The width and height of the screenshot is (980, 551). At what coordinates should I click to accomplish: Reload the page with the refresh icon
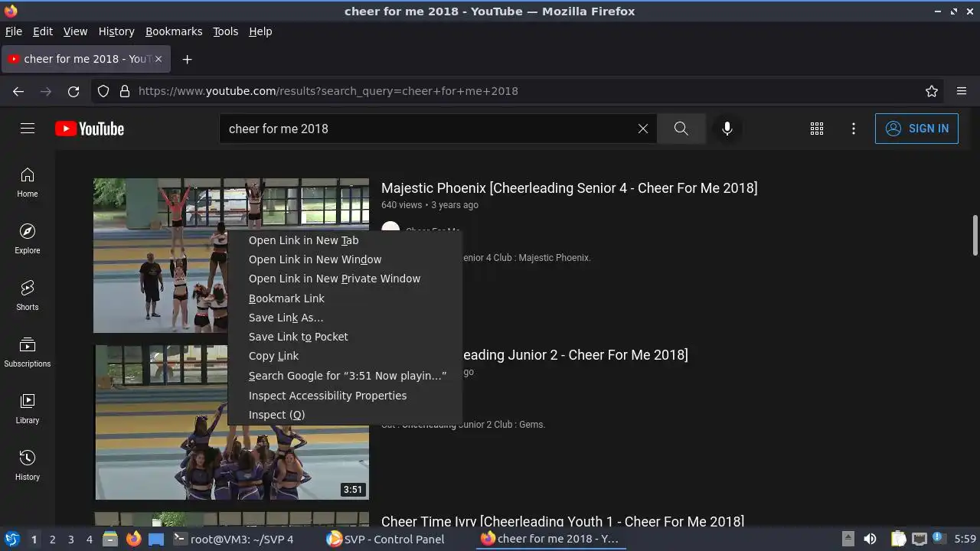(73, 91)
